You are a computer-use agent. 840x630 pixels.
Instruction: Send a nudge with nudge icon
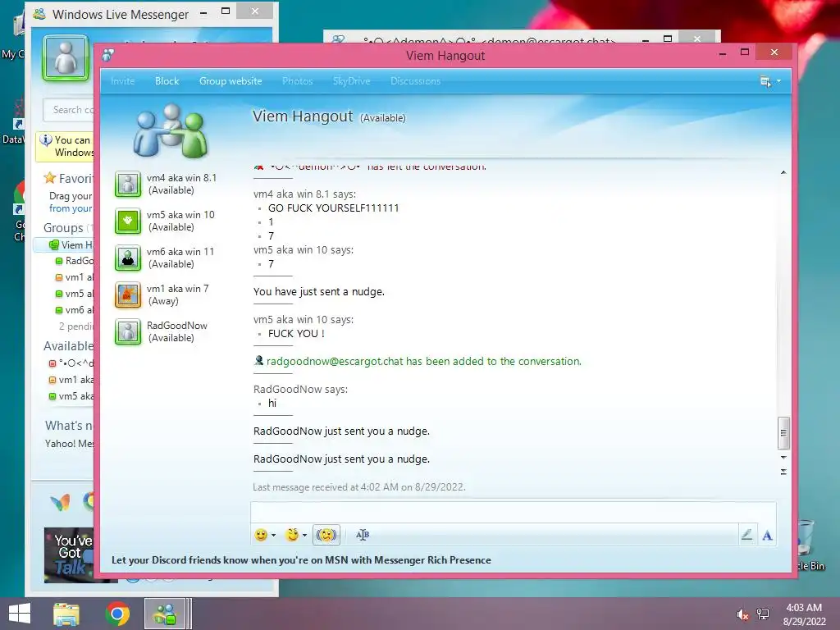(326, 535)
